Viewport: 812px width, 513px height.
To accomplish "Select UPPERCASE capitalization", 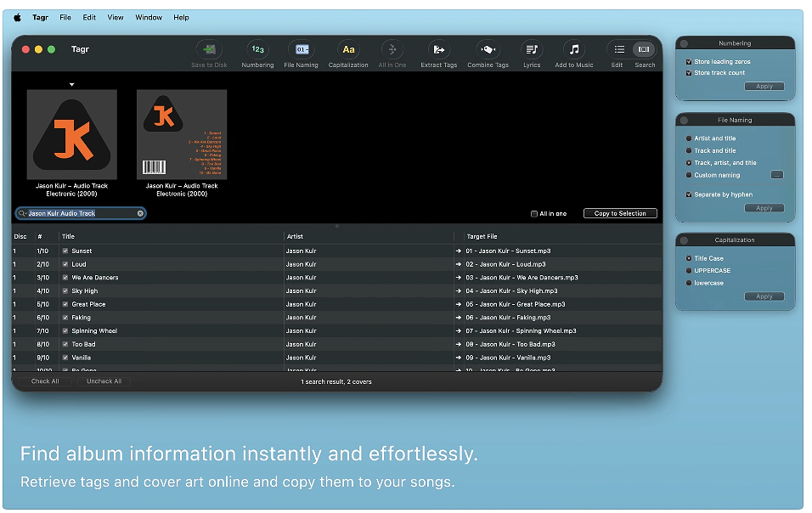I will tap(689, 271).
